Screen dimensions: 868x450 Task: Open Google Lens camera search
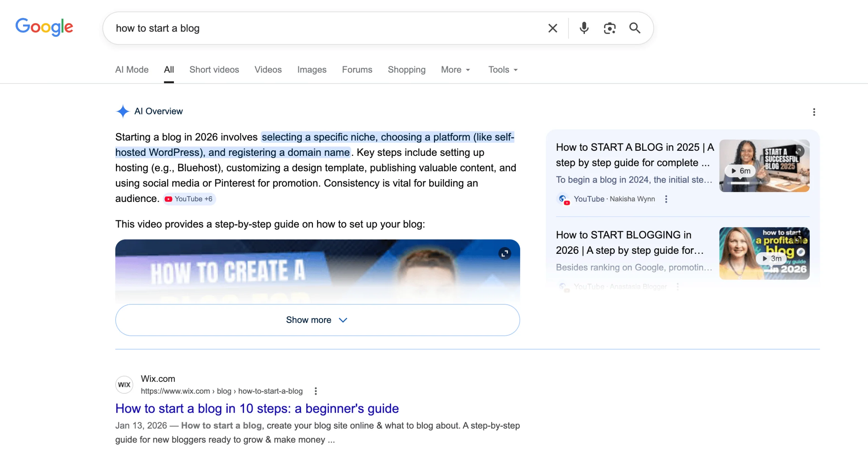coord(609,28)
